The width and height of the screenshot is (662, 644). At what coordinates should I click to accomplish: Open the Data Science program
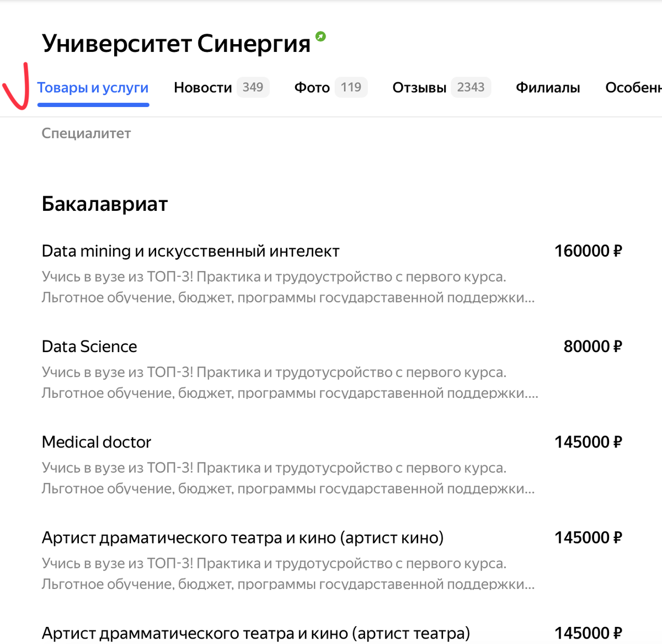point(89,347)
